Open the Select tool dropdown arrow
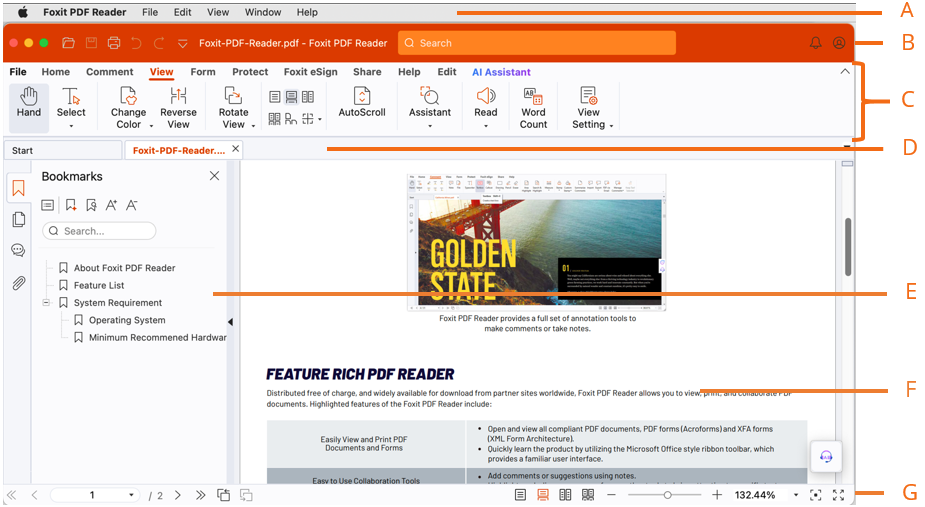The width and height of the screenshot is (925, 507). (71, 126)
